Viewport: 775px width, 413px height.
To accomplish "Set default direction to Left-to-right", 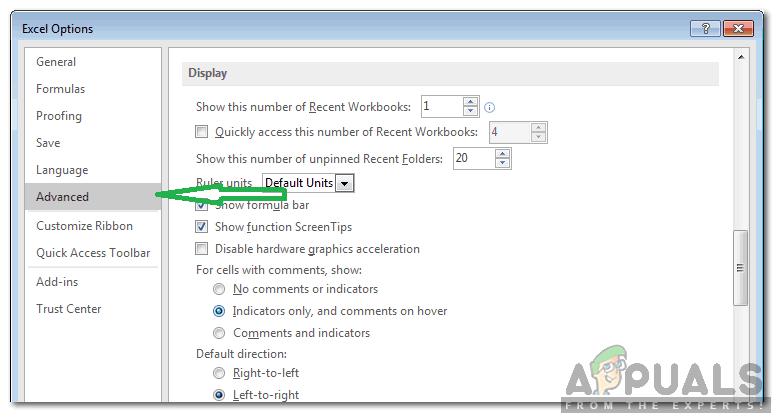I will 219,395.
